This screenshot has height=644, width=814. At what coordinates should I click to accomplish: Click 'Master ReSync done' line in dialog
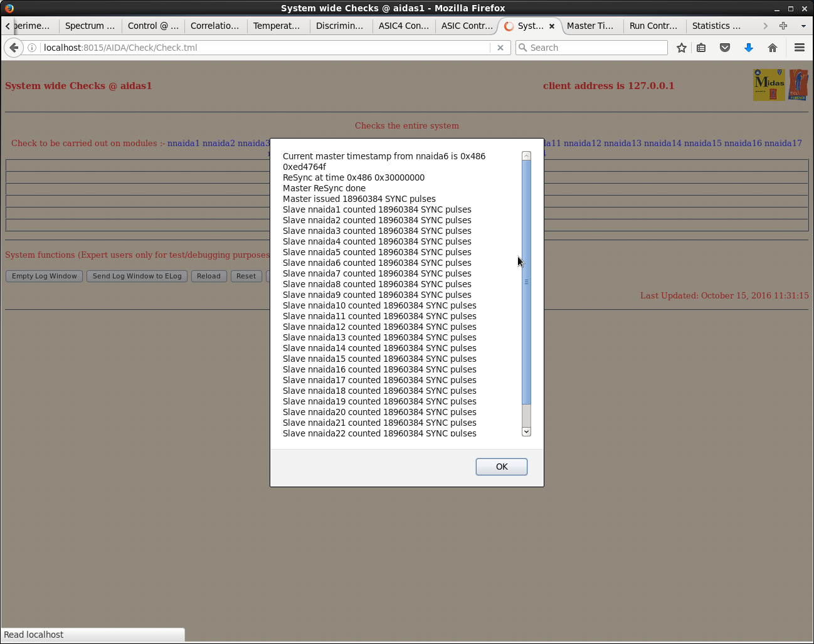(x=324, y=188)
